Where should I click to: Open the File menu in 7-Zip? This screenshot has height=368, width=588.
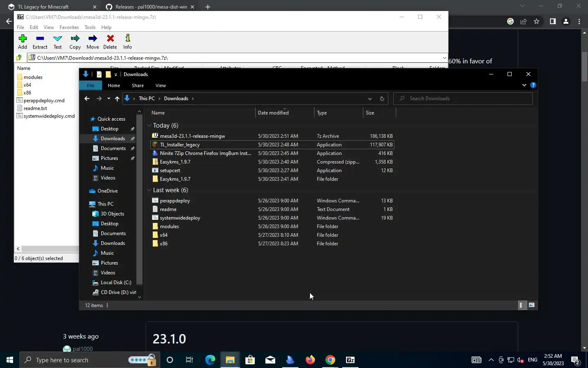click(x=20, y=27)
